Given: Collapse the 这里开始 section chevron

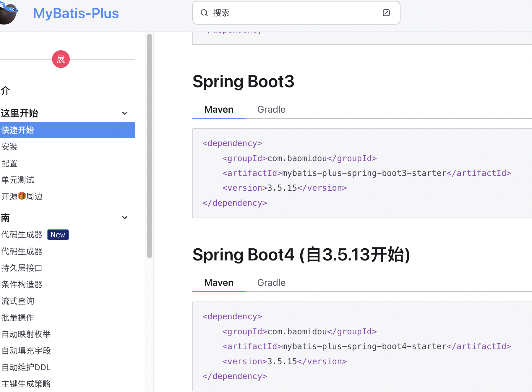Looking at the screenshot, I should pos(125,113).
